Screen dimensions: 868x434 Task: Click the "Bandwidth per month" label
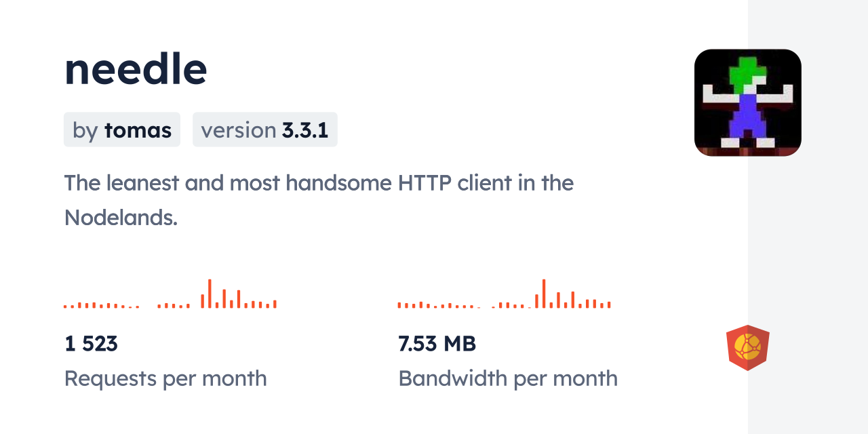[x=508, y=378]
